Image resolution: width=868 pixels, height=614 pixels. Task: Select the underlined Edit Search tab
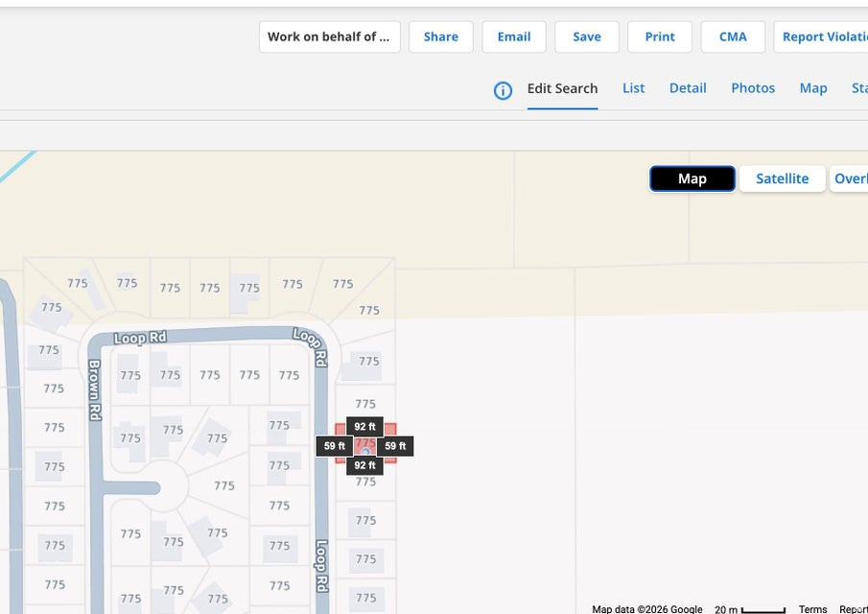click(562, 87)
